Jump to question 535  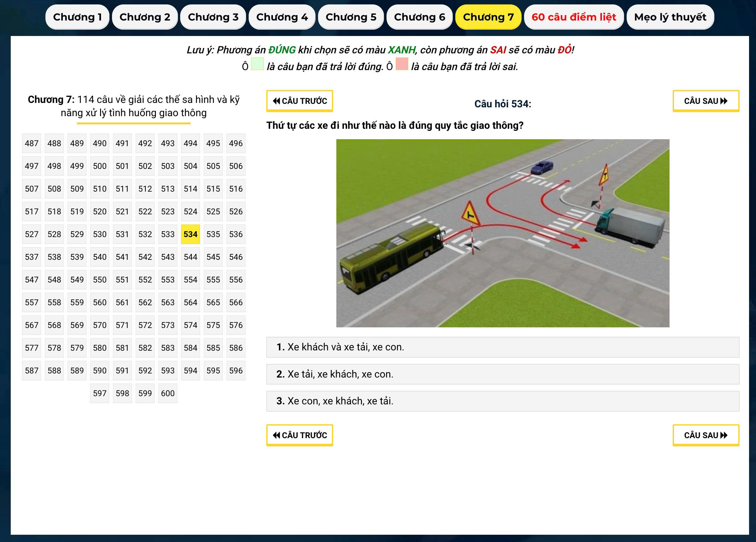pos(213,234)
